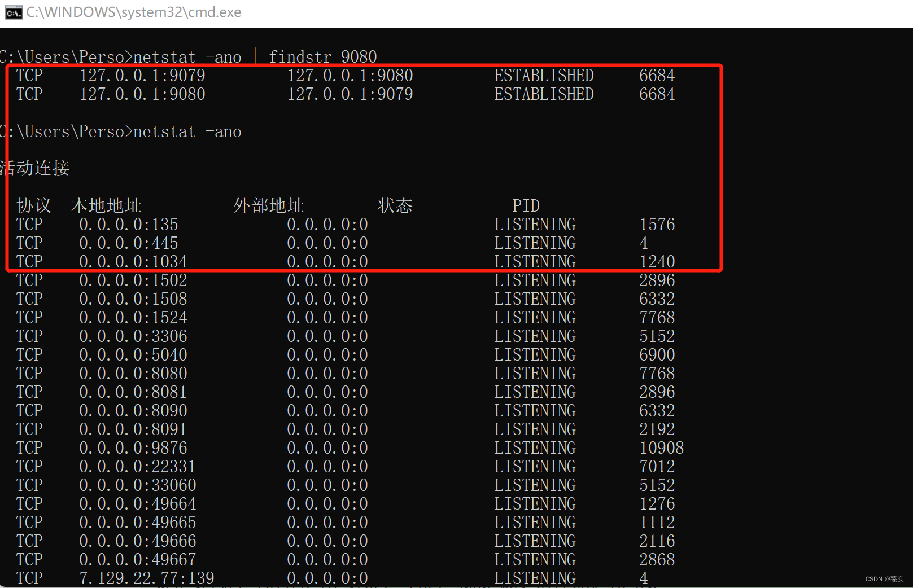Image resolution: width=913 pixels, height=588 pixels.
Task: Select local address 0.0.0.0:1034
Action: pyautogui.click(x=133, y=262)
